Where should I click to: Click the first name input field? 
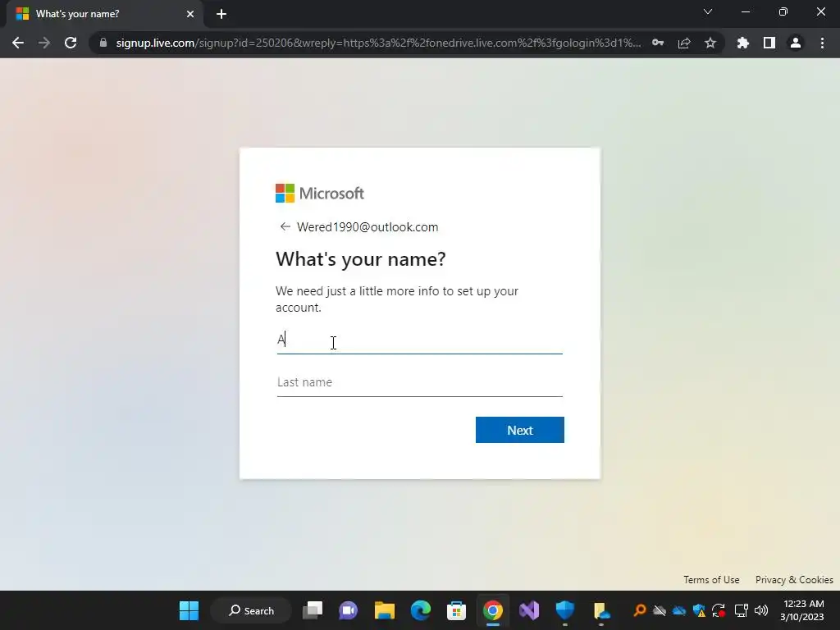[419, 340]
